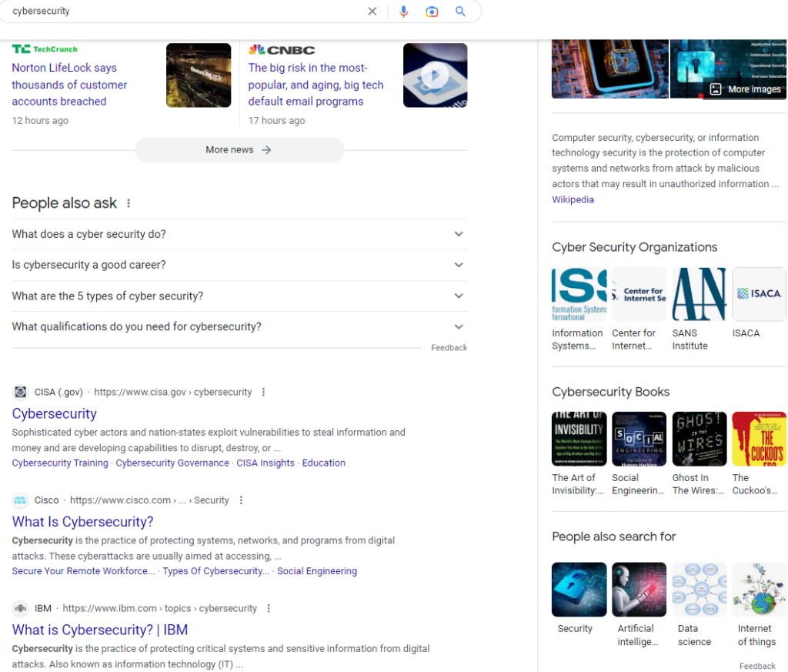This screenshot has width=788, height=672.
Task: Open 'Types Of Cybersecurity...' sitelink
Action: click(216, 571)
